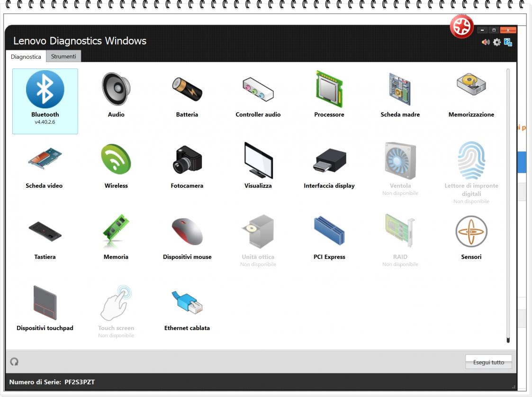
Task: Open the application settings gear
Action: [x=496, y=42]
